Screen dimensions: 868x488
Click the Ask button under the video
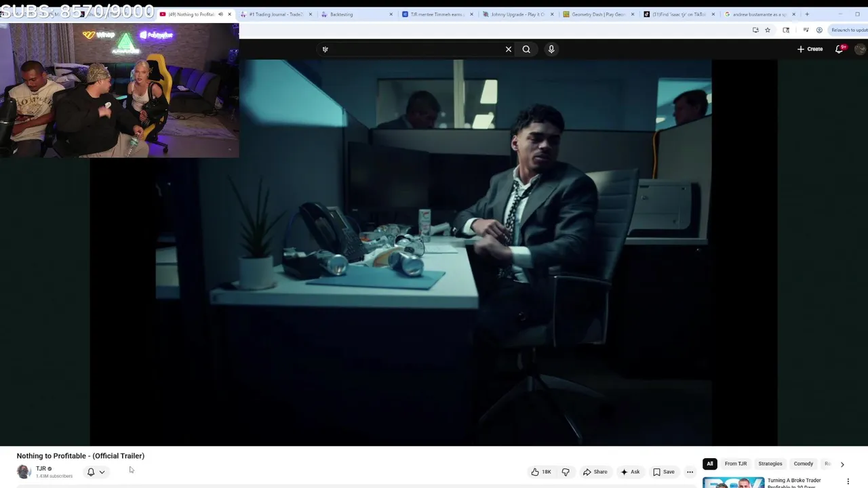(x=630, y=472)
